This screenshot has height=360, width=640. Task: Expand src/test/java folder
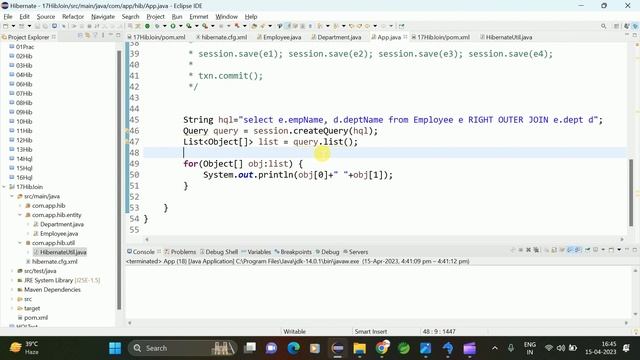[x=12, y=271]
